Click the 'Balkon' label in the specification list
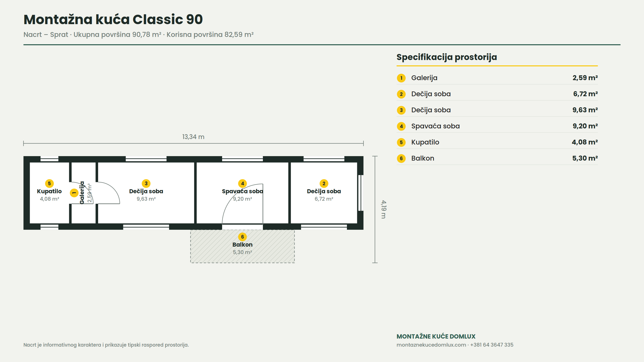Viewport: 644px width, 362px height. point(423,158)
